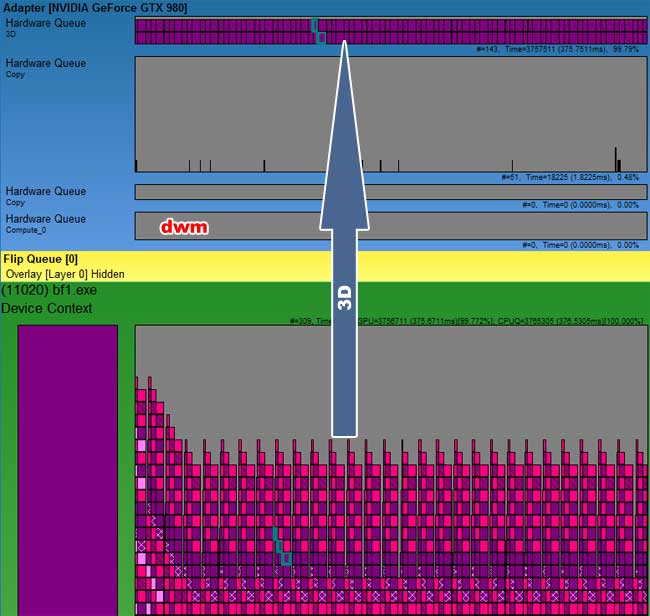This screenshot has width=650, height=616.
Task: Click the large purple block beside Device Context
Action: (67, 469)
